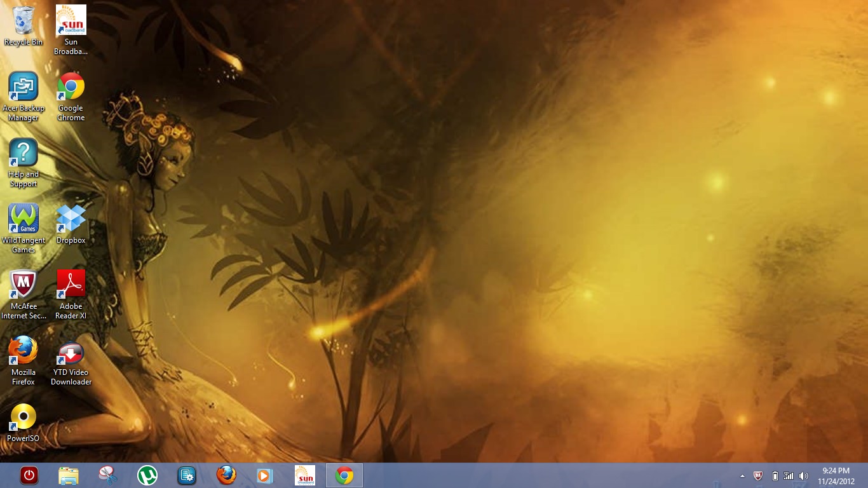Open the volume speaker control
The width and height of the screenshot is (868, 488).
point(804,476)
